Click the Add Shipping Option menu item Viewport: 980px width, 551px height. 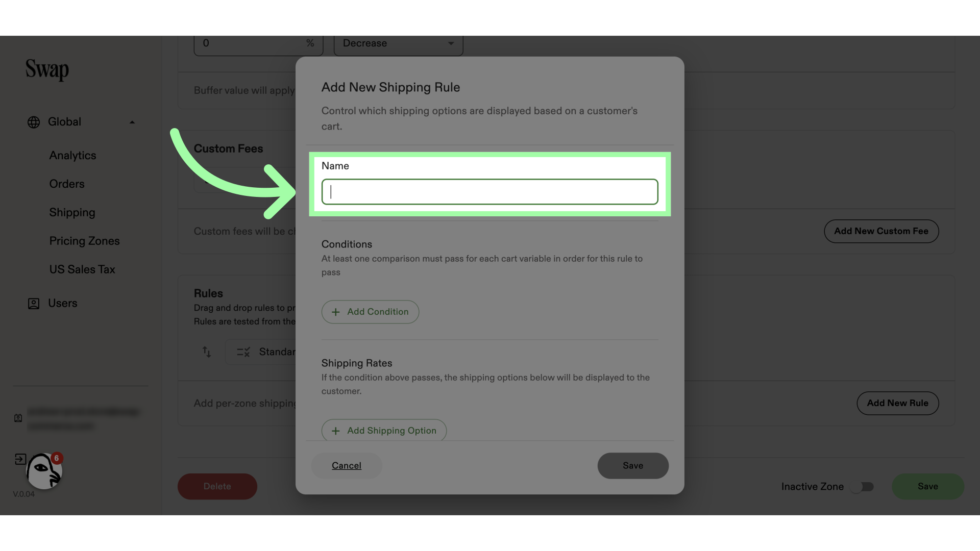point(384,431)
